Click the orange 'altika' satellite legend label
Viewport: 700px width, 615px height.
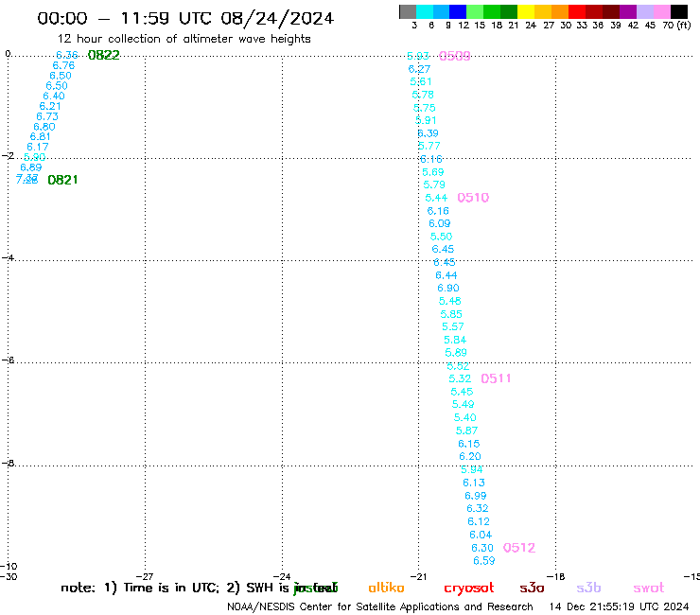click(386, 588)
